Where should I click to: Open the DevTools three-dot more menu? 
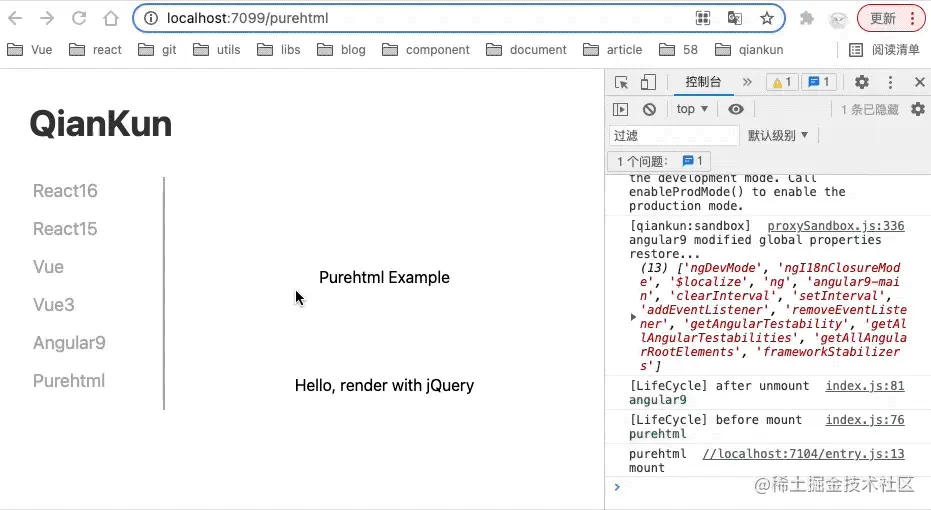[890, 82]
